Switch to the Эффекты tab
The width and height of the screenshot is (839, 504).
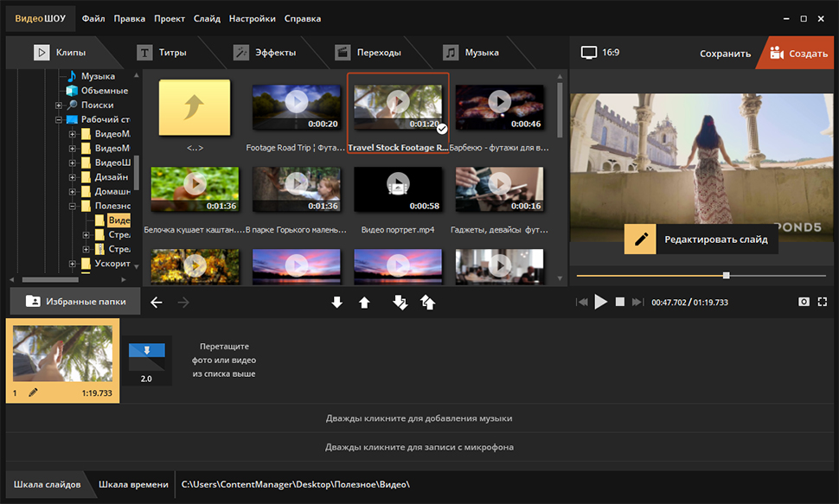click(265, 53)
